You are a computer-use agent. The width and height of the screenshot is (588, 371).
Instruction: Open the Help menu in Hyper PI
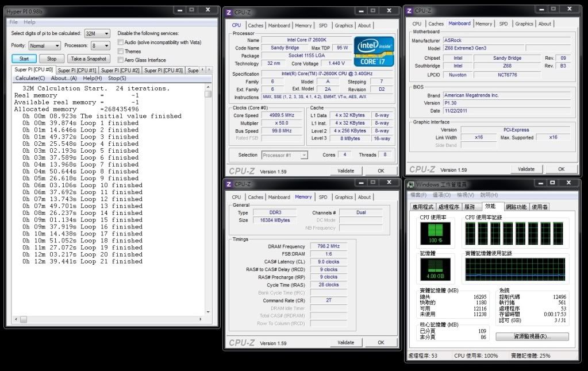tap(30, 22)
